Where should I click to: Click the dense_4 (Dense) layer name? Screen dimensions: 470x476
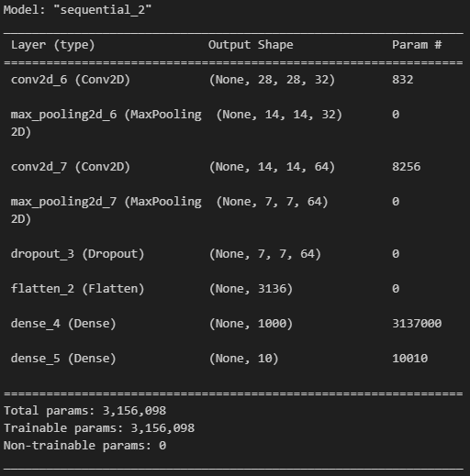tap(63, 324)
